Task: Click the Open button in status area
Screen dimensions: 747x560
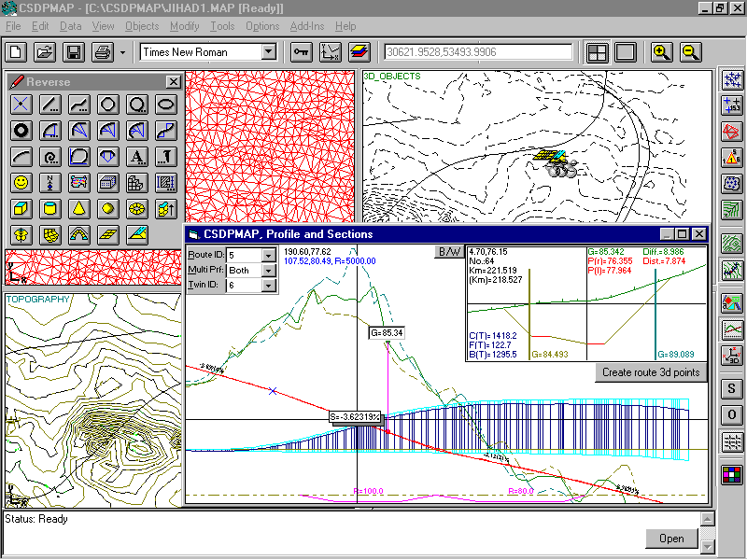Action: point(671,539)
